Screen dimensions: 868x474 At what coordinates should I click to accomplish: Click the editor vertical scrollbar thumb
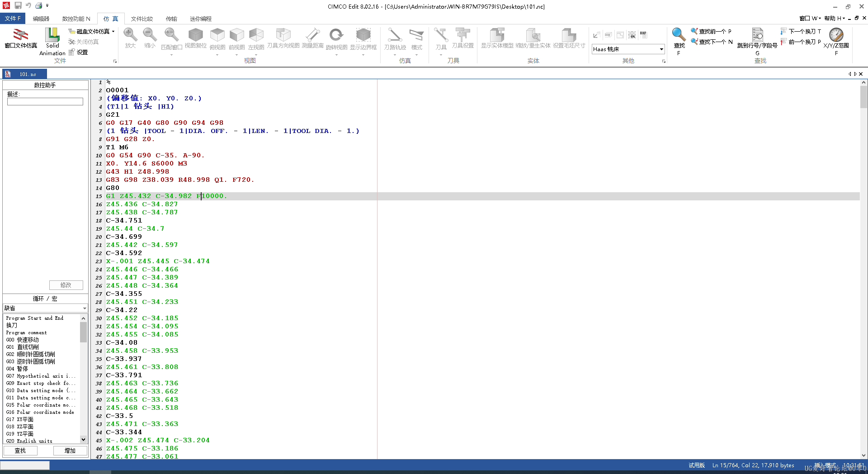click(863, 97)
